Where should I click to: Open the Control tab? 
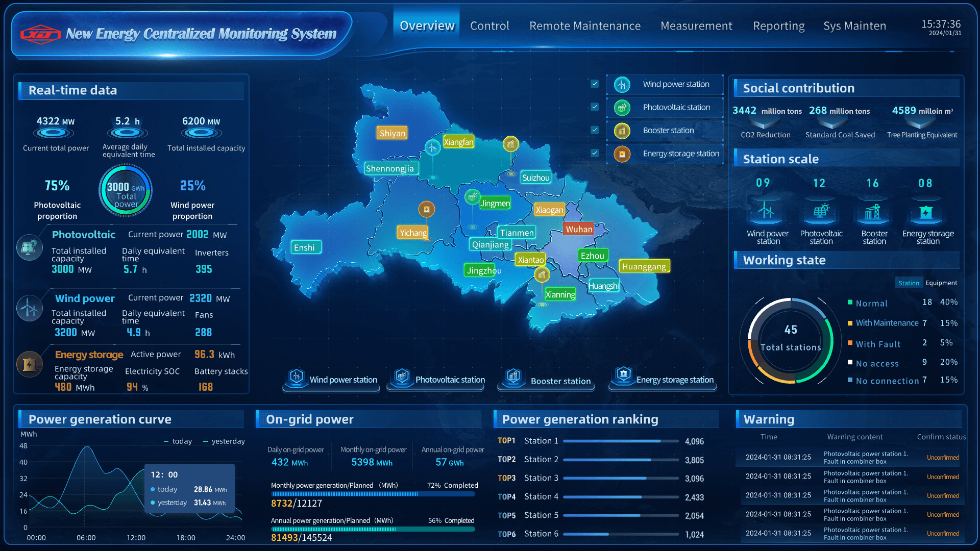click(489, 26)
